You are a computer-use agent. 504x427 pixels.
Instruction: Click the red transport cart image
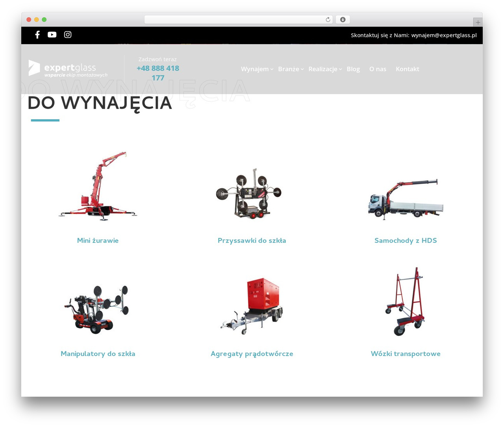pos(404,301)
